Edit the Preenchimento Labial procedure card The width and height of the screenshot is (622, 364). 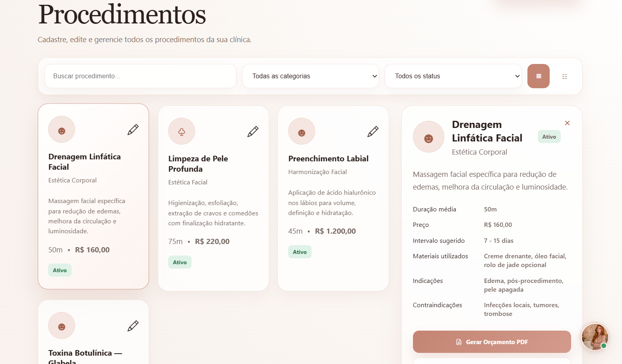pyautogui.click(x=373, y=132)
